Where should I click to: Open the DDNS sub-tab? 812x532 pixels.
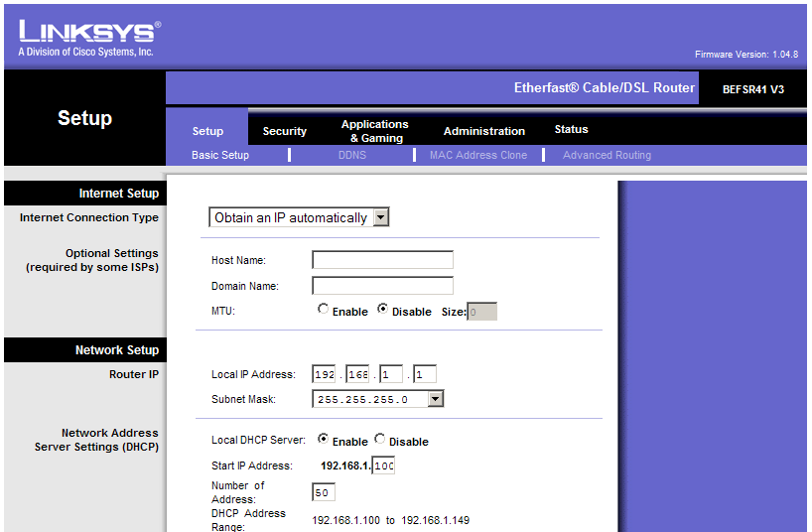click(x=352, y=155)
